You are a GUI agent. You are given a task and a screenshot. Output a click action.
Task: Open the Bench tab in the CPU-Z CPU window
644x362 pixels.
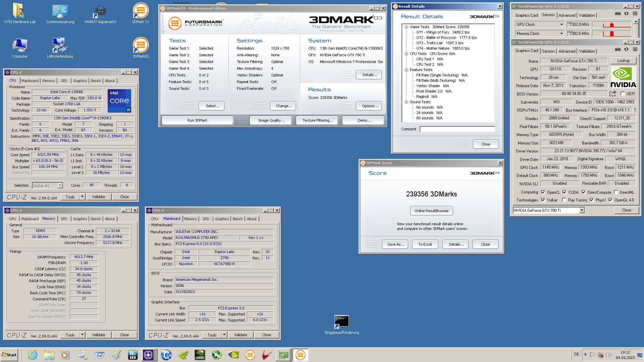96,81
